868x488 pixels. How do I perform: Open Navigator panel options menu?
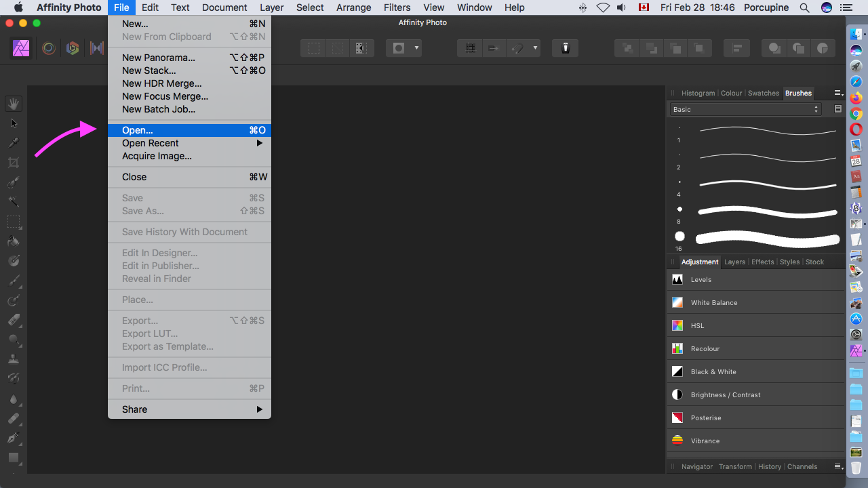838,466
